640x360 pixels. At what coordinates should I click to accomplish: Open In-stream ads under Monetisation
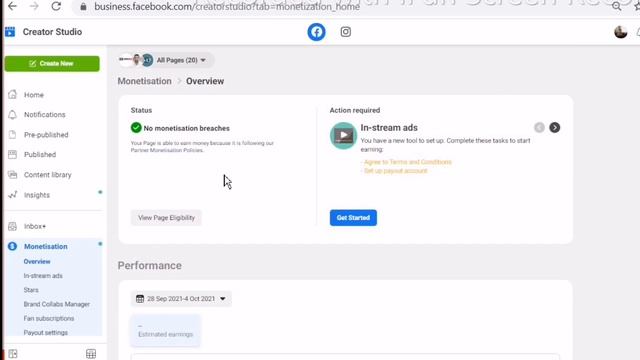click(x=43, y=276)
